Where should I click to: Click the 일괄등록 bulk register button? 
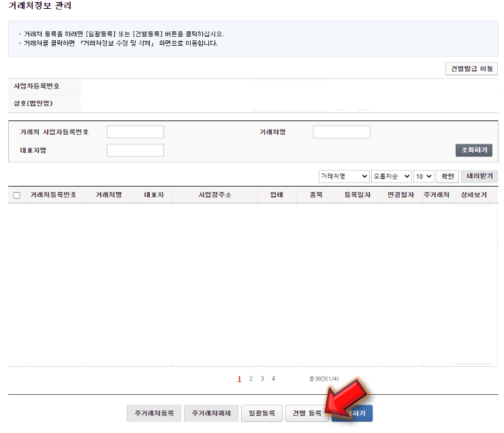point(262,413)
